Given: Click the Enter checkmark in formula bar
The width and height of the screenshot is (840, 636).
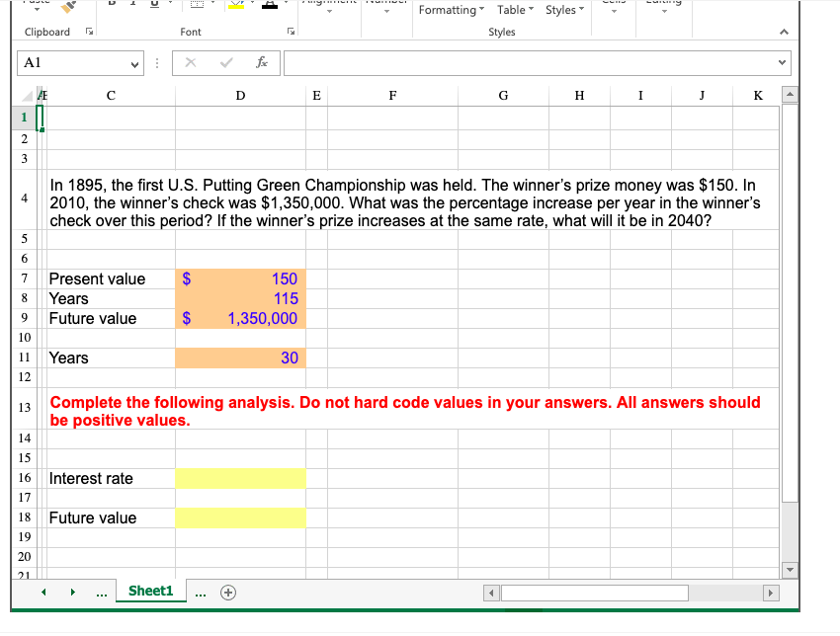Looking at the screenshot, I should [226, 62].
